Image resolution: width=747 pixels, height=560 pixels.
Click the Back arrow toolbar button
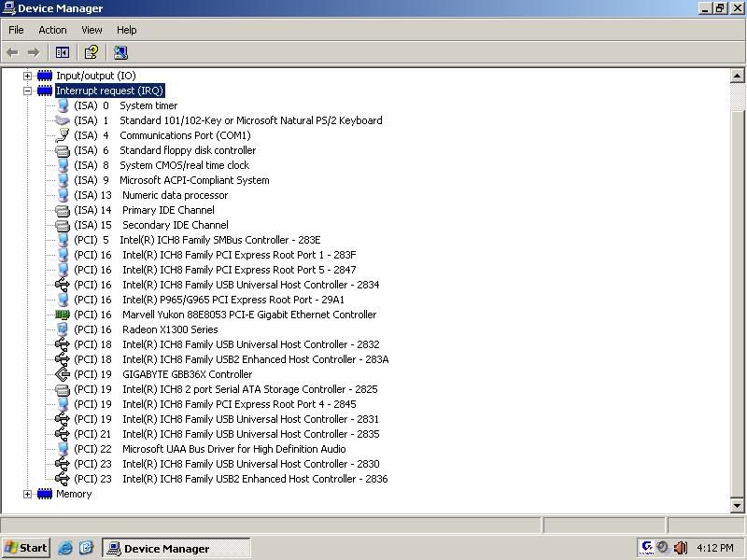coord(12,52)
